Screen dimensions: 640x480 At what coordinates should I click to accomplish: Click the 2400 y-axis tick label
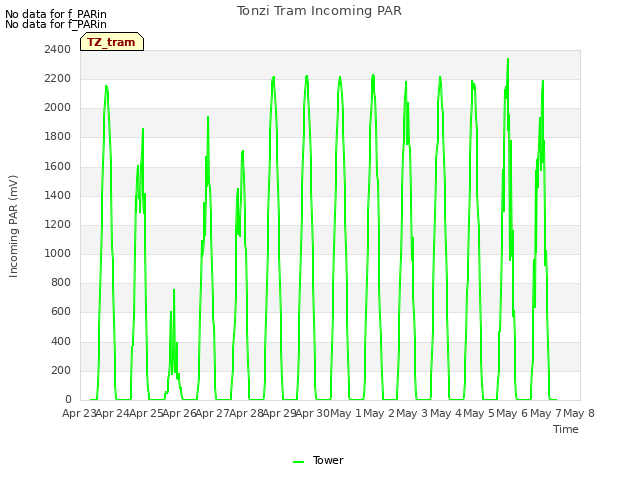(58, 50)
